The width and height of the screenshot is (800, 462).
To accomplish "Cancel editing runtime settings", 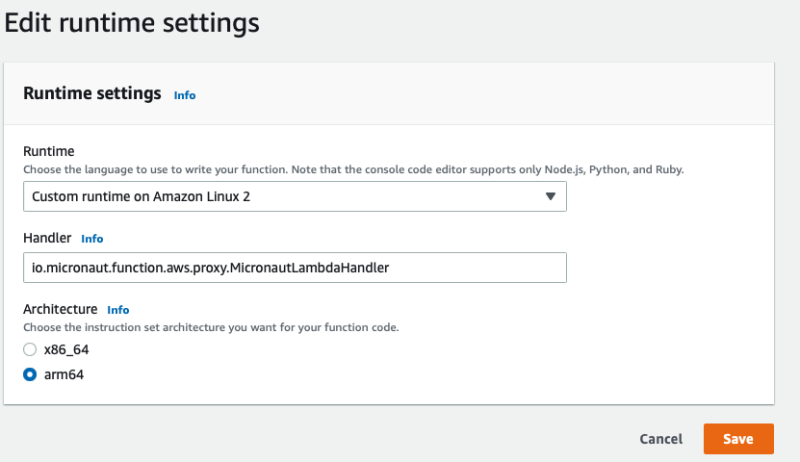I will coord(661,439).
